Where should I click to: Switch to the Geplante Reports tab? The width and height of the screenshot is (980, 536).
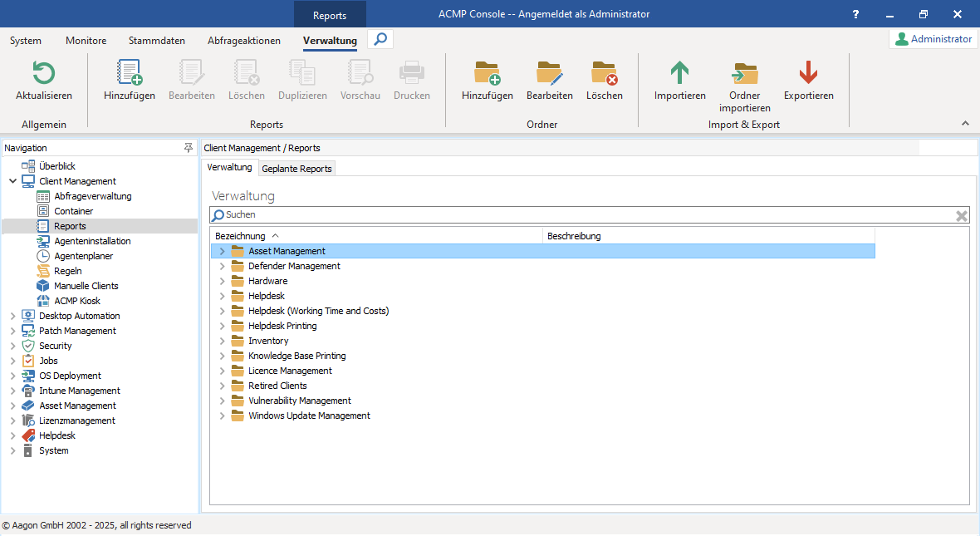296,168
